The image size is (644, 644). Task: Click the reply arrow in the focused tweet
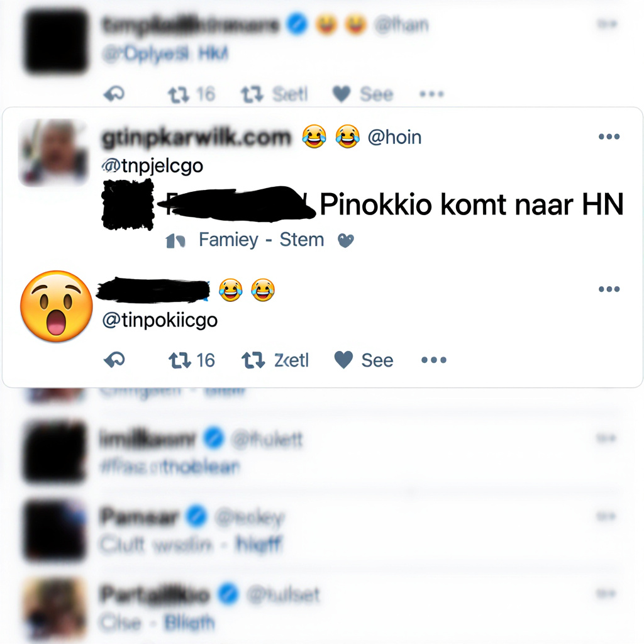114,360
